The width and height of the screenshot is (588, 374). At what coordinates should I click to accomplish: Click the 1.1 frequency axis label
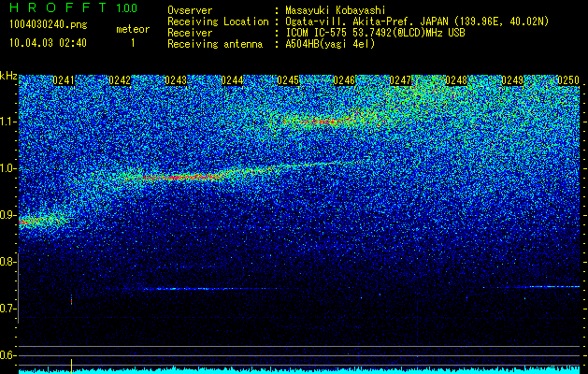[8, 122]
